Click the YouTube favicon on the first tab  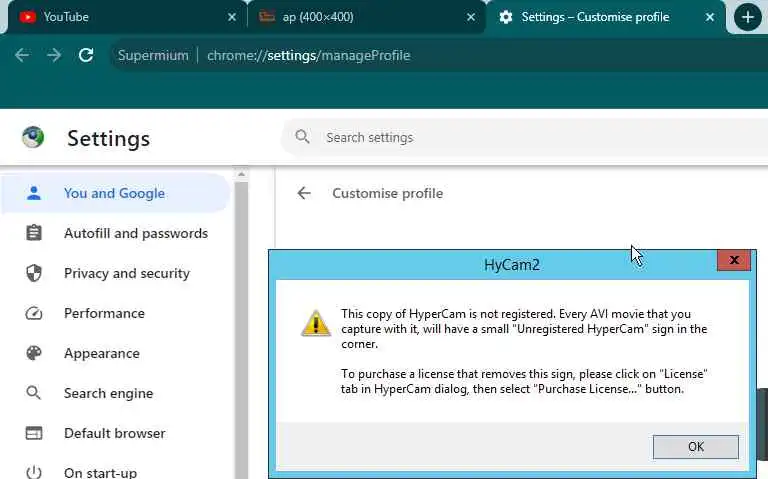click(27, 17)
